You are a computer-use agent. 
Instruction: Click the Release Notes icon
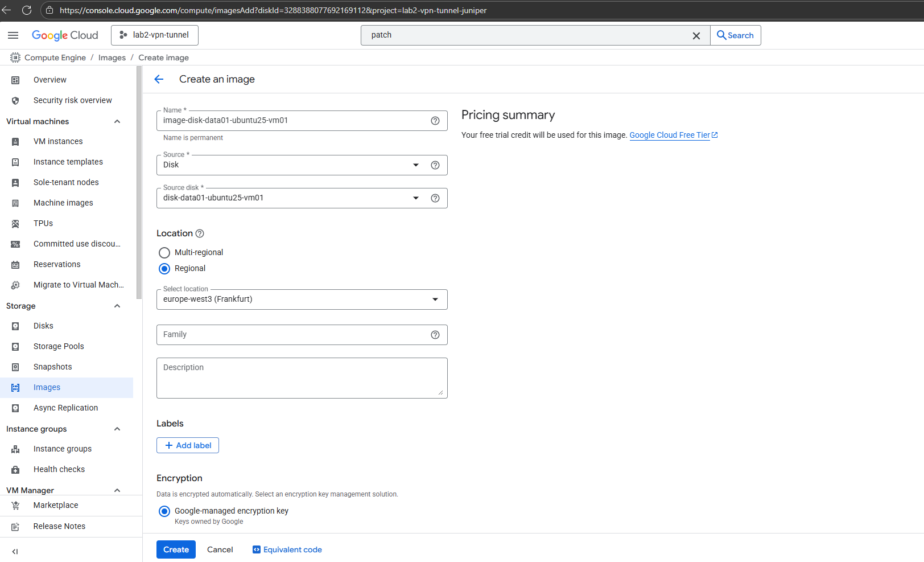click(x=15, y=527)
